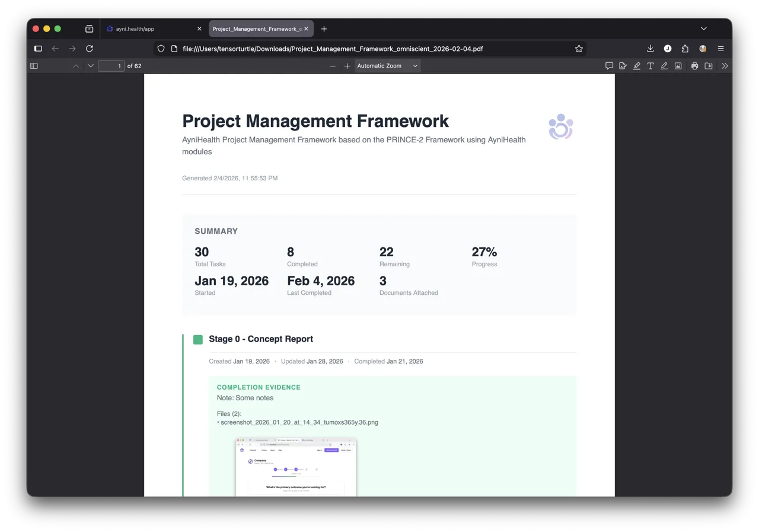The image size is (759, 532).
Task: Click the "COMPLETION EVIDENCE" label
Action: [x=259, y=387]
